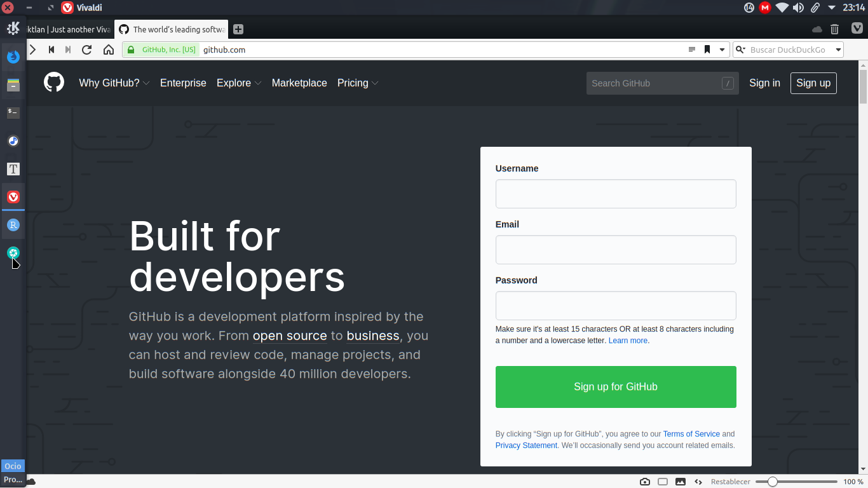
Task: Click the green site security padlock
Action: click(131, 50)
